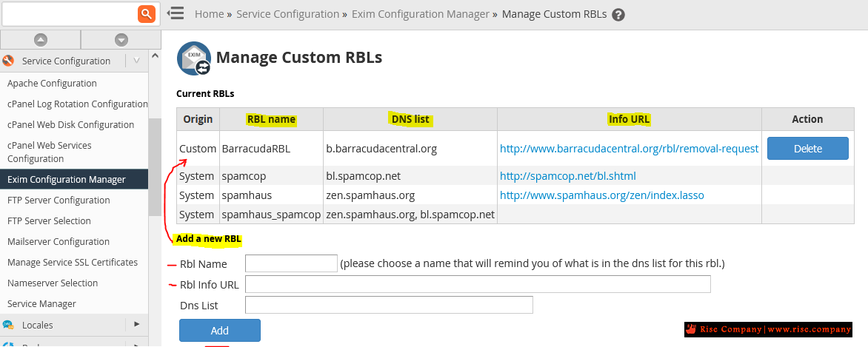Click the spamhaus_spamcop name cell
The image size is (868, 347).
pos(271,214)
